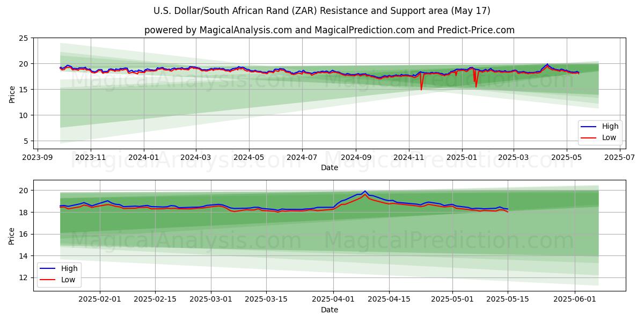Viewport: 644px width, 322px height.
Task: Click the bottom chart 'Price' axis label
Action: [12, 236]
